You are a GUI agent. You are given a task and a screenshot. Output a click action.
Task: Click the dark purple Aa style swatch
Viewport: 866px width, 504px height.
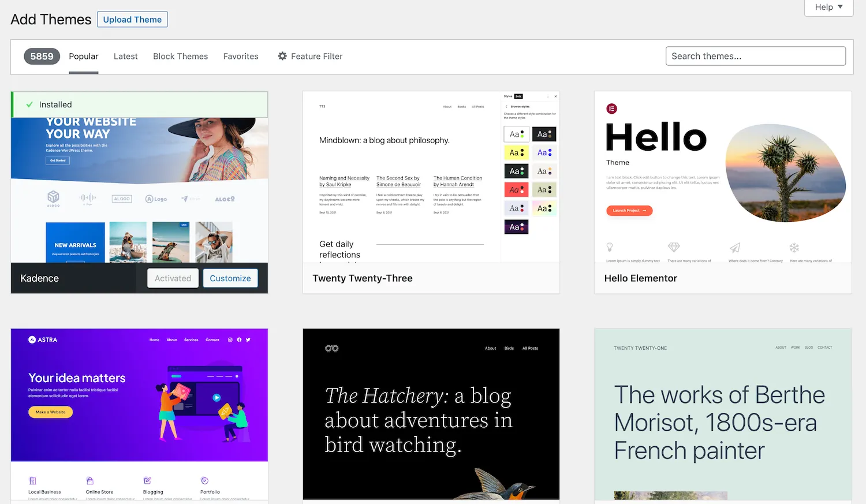pyautogui.click(x=516, y=227)
